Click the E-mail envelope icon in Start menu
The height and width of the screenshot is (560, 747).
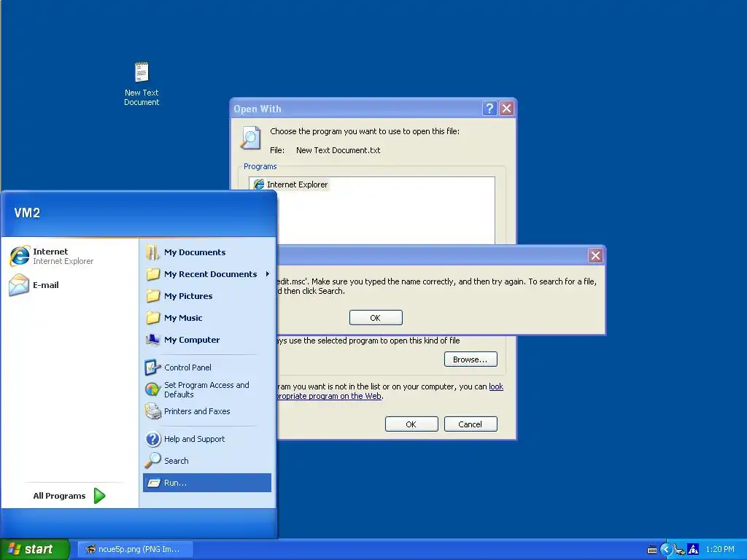(x=19, y=285)
